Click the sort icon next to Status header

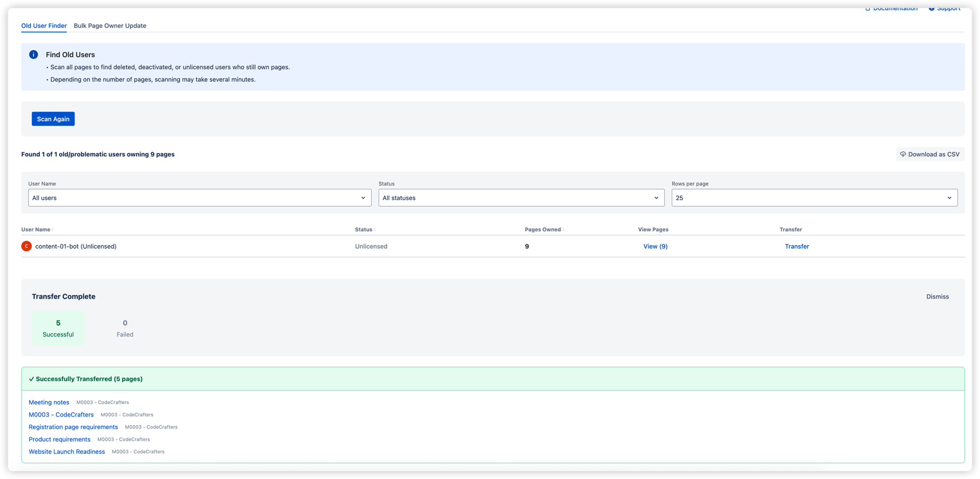tap(375, 229)
